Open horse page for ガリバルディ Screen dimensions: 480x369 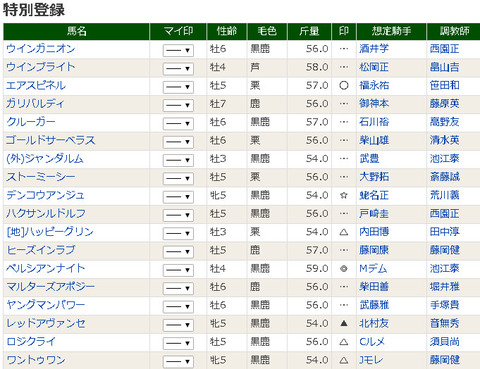(35, 104)
